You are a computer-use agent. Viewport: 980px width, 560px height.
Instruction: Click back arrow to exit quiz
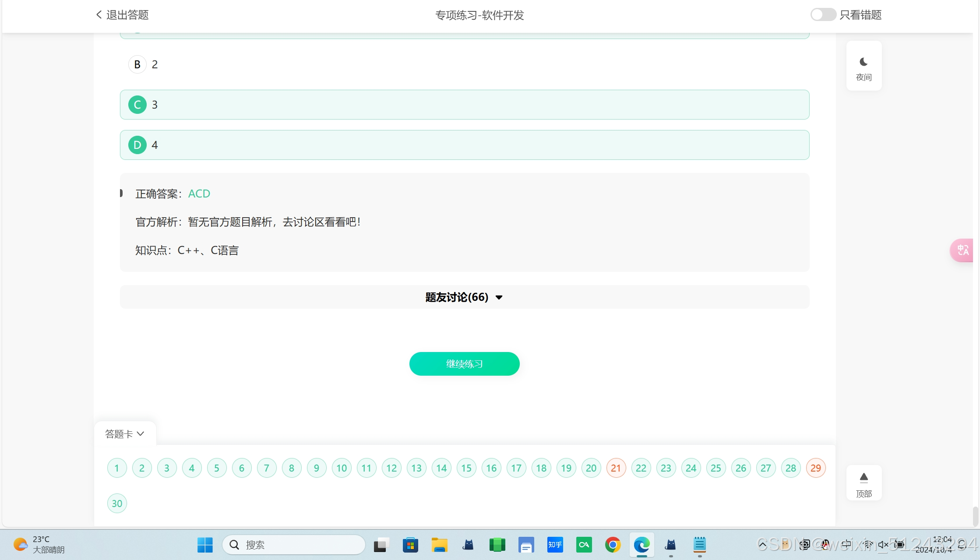99,15
